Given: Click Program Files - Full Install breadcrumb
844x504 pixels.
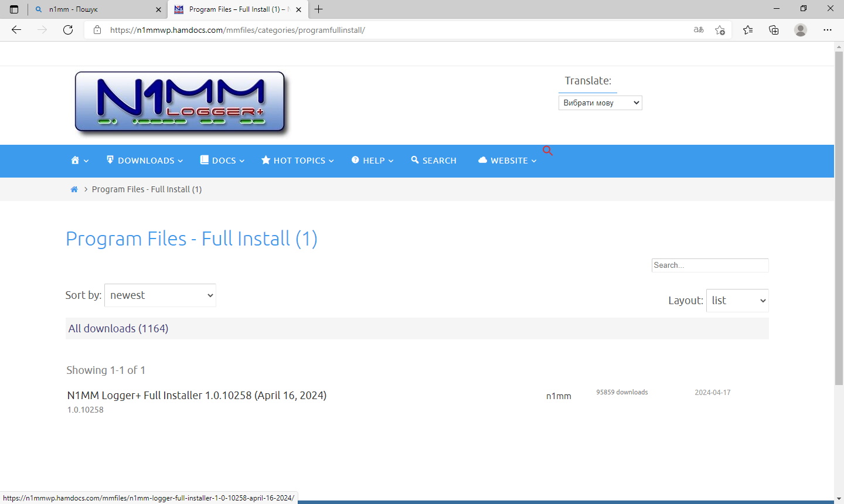Looking at the screenshot, I should [147, 189].
